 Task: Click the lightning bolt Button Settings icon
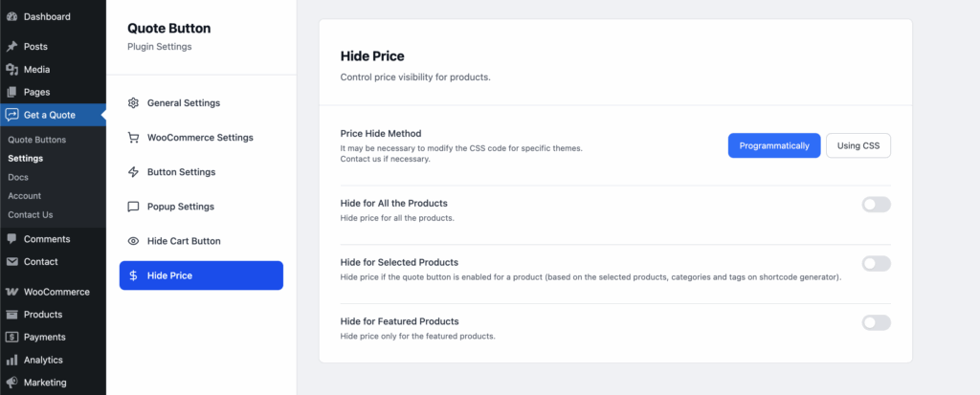(x=134, y=172)
